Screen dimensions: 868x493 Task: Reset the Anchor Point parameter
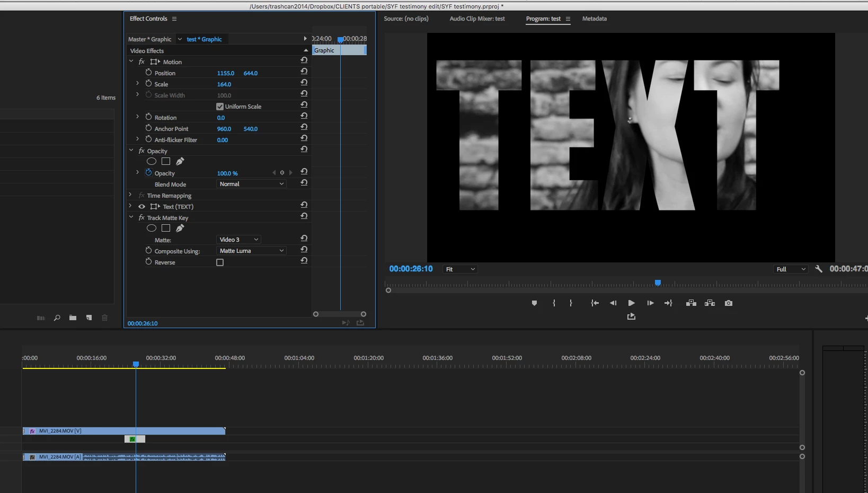tap(304, 127)
